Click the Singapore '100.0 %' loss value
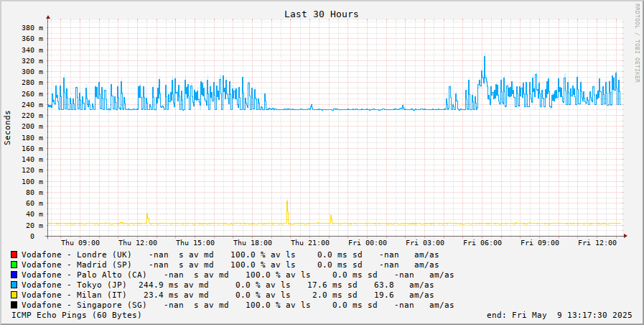The width and height of the screenshot is (644, 325). click(263, 306)
